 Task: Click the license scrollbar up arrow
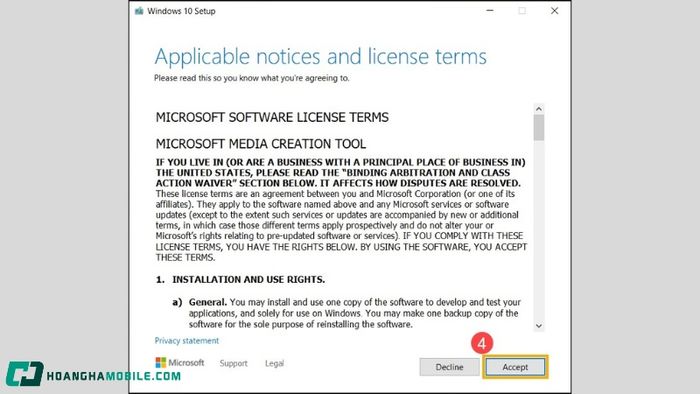point(539,109)
